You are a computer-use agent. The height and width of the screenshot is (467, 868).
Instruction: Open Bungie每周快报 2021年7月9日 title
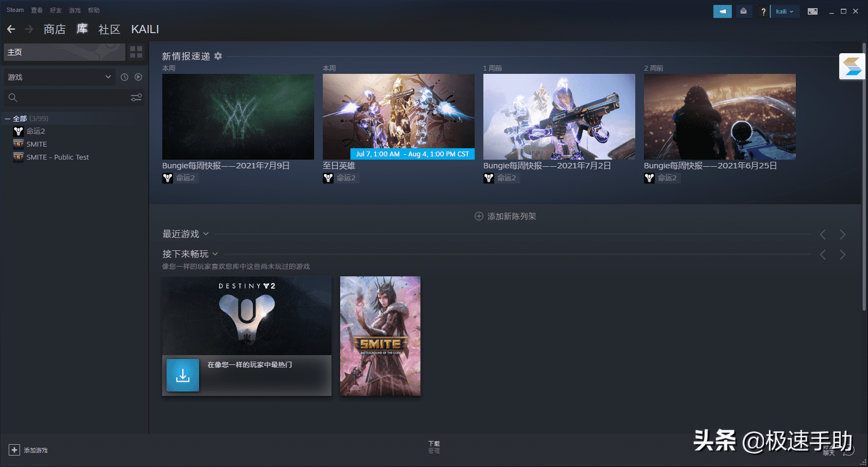[x=226, y=166]
